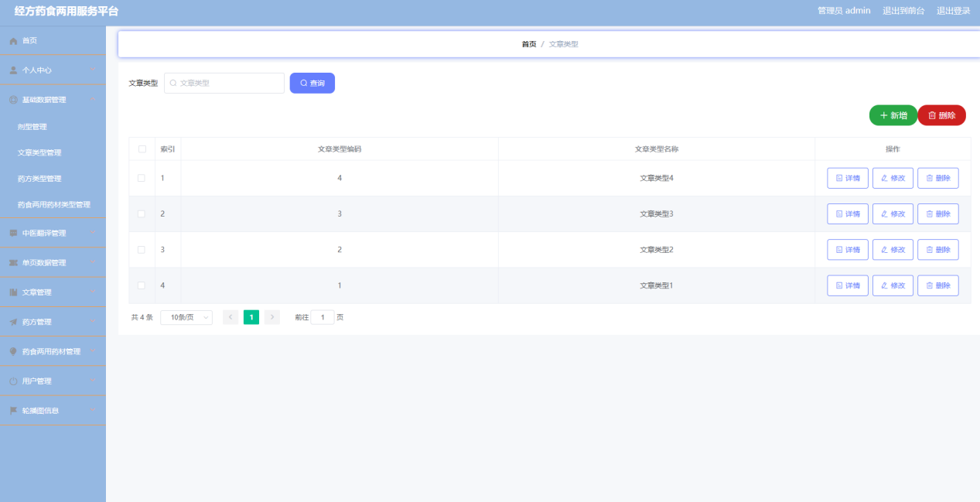Open 药食两用药材类型管理 from sidebar
Viewport: 980px width, 502px height.
click(53, 204)
